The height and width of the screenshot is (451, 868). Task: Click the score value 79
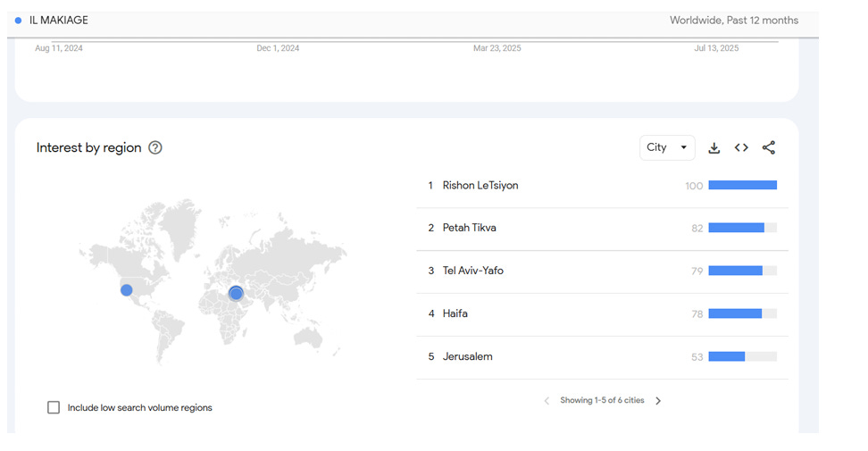tap(697, 271)
